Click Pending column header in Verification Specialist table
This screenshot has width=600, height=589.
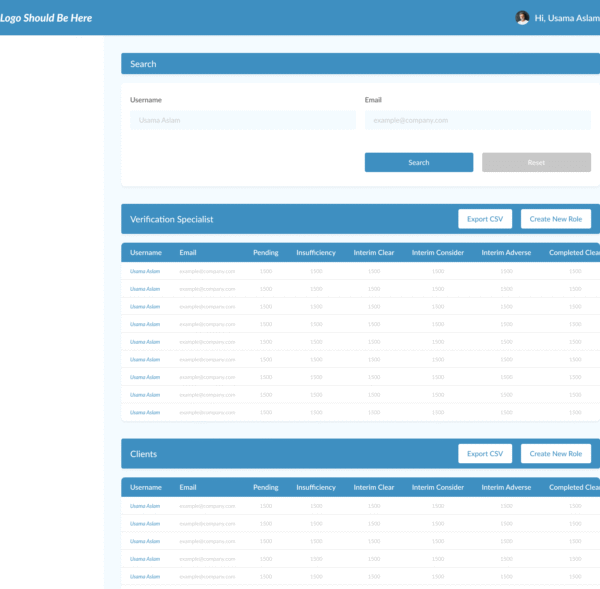(265, 253)
